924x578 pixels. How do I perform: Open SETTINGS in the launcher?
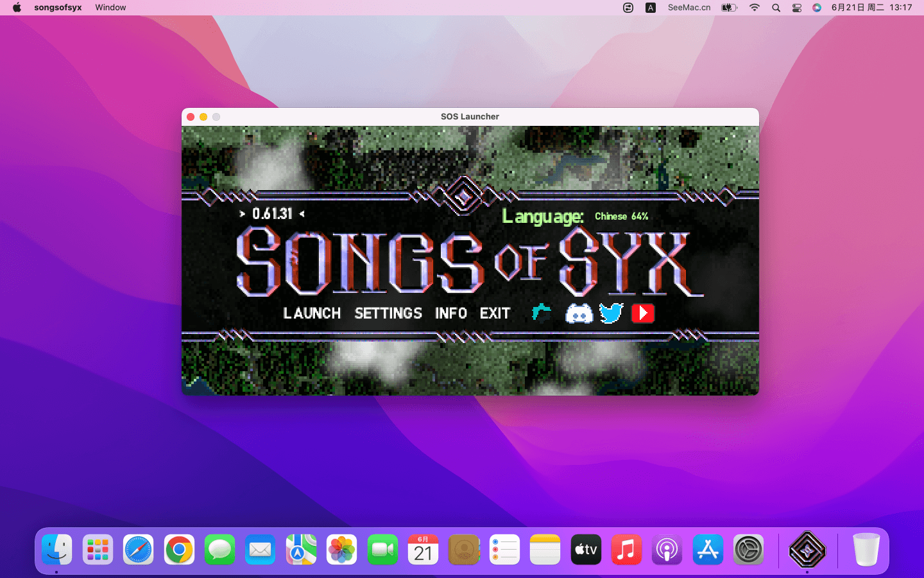point(388,313)
